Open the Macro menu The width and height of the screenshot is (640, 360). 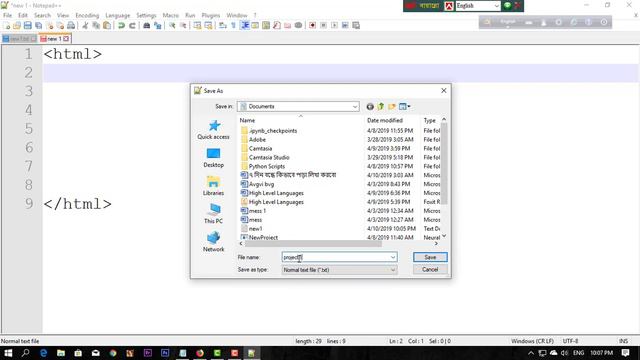coord(171,15)
